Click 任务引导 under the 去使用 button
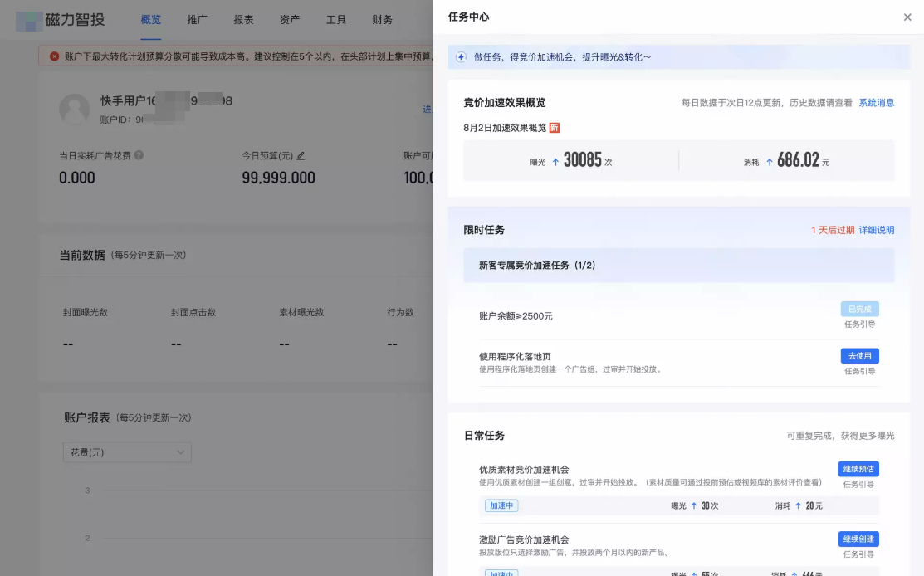 (859, 371)
